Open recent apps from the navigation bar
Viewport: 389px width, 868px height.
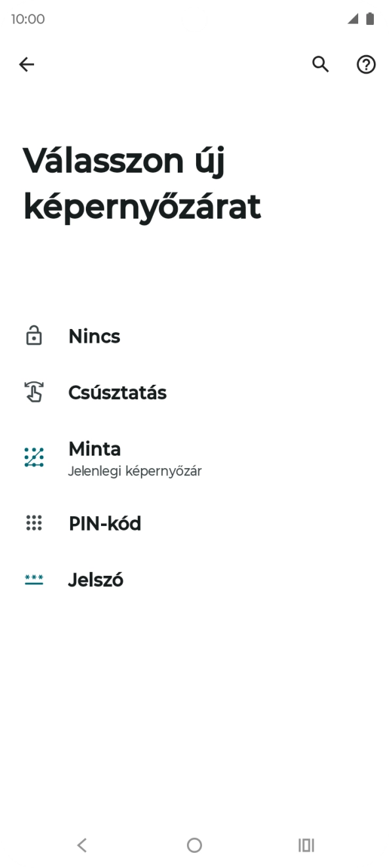(x=306, y=846)
